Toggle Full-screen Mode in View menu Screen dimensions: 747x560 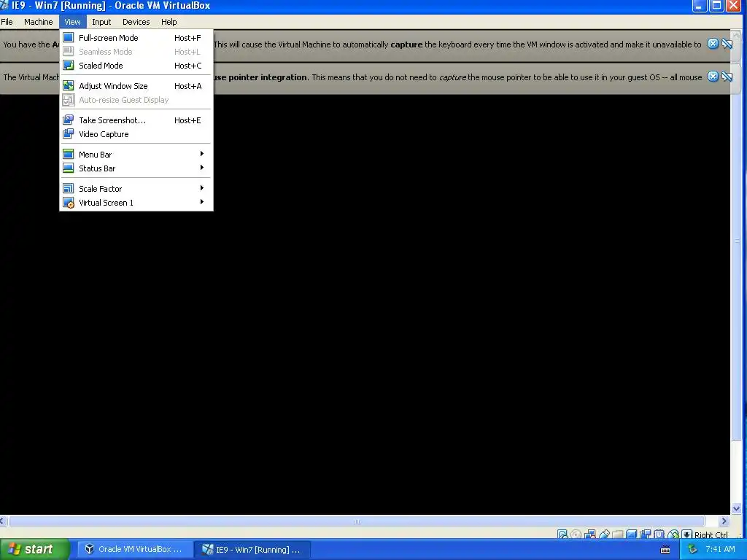click(136, 38)
